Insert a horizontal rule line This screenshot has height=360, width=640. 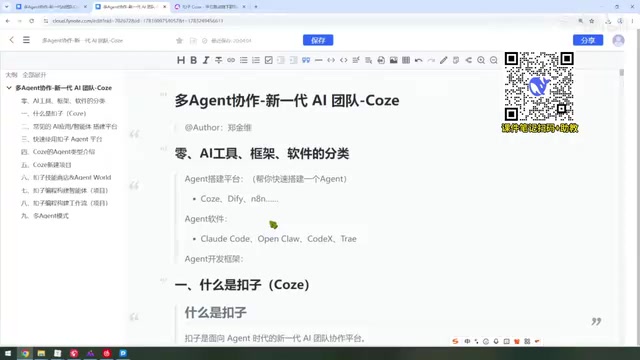tap(318, 60)
